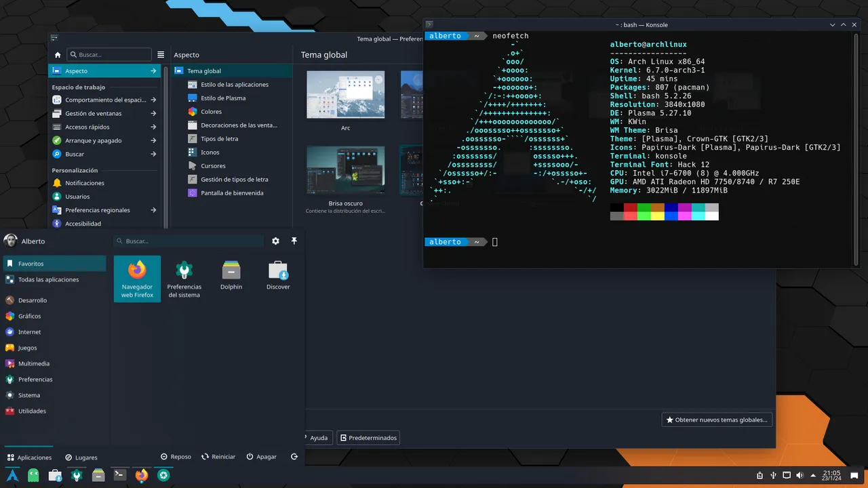
Task: Click the Predeterminados button
Action: coord(368,438)
